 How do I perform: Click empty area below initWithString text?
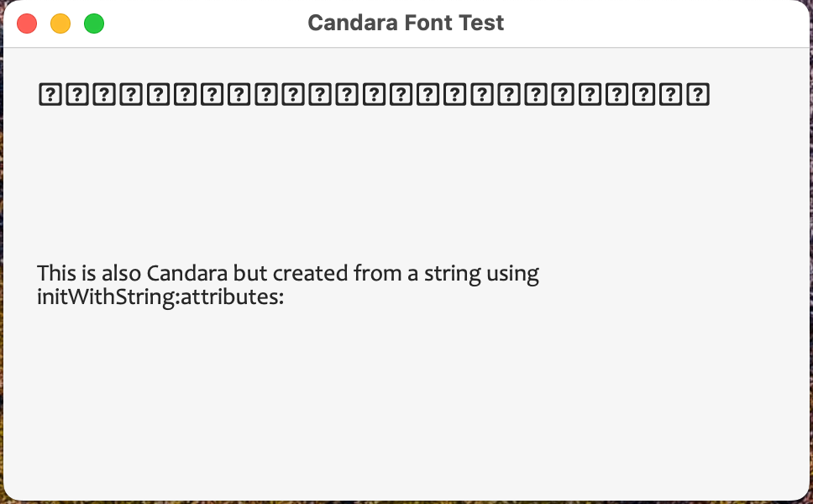tap(406, 404)
